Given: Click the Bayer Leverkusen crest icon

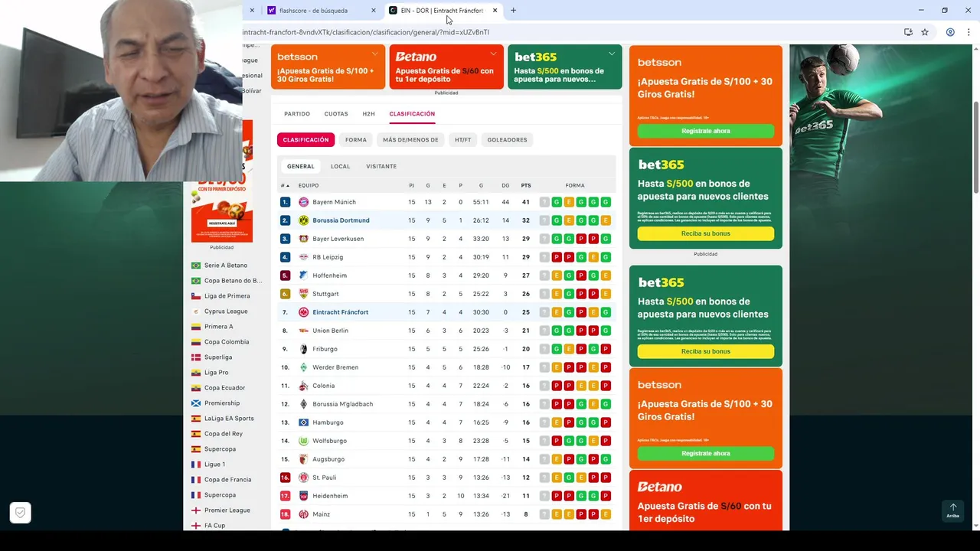Looking at the screenshot, I should (x=303, y=239).
